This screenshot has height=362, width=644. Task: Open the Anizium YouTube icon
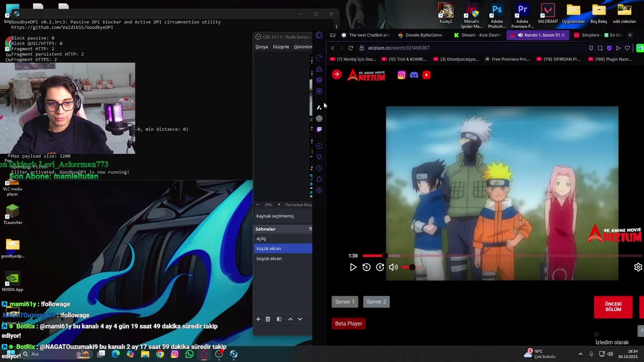pyautogui.click(x=427, y=75)
